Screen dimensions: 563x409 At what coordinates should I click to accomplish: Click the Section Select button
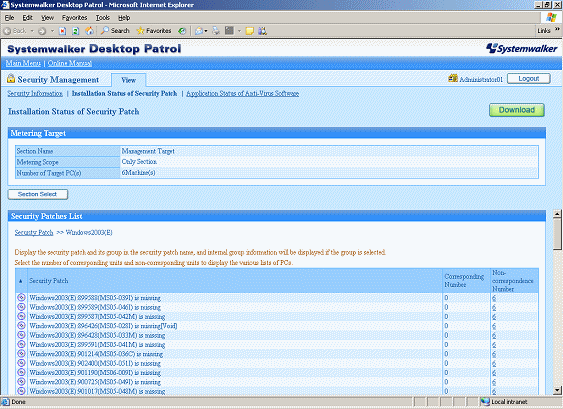pos(38,194)
